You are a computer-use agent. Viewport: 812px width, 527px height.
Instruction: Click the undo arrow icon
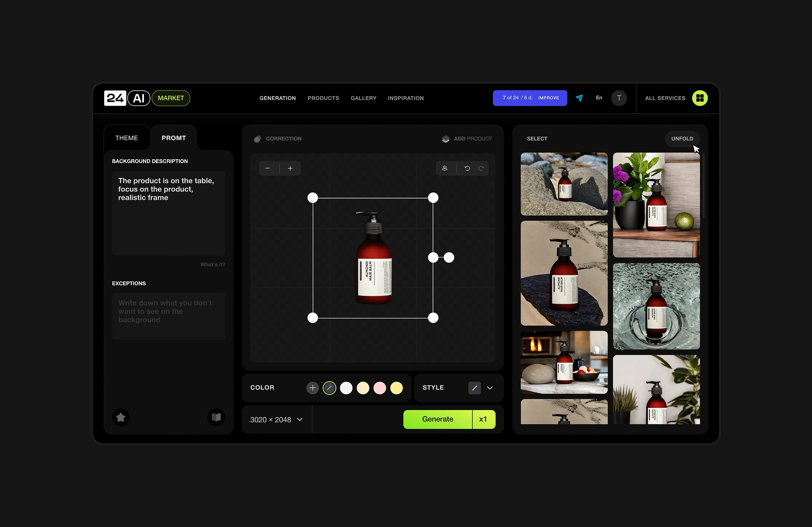pos(467,168)
